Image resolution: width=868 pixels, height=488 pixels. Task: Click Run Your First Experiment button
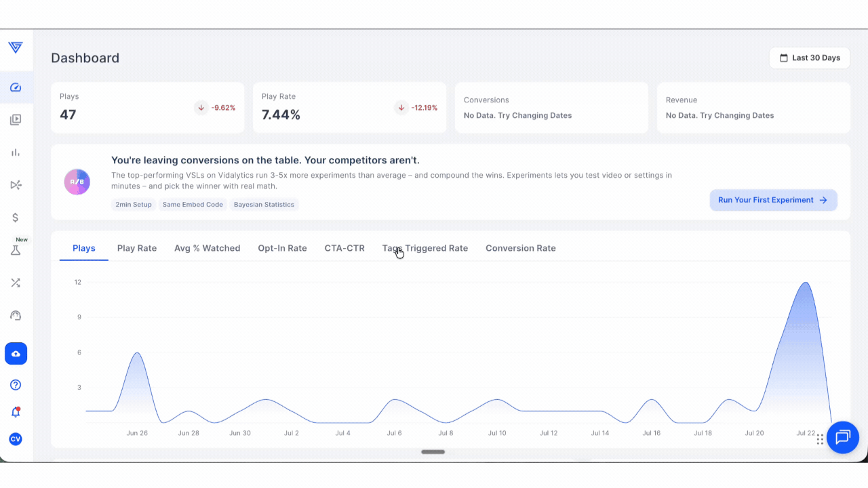774,200
